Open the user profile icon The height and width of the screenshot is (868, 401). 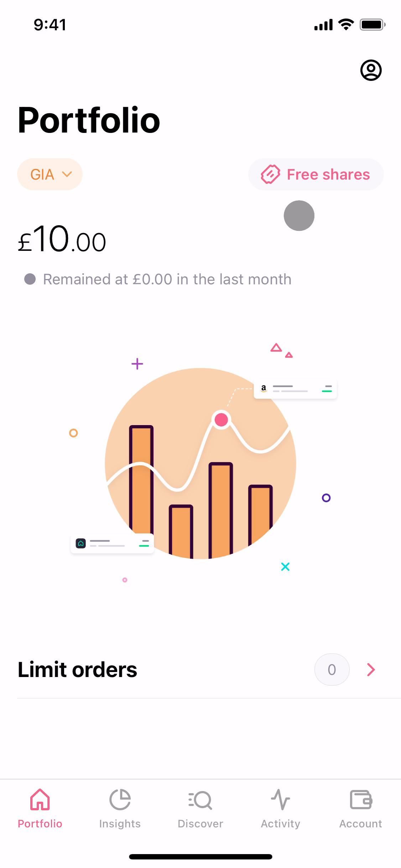[371, 70]
